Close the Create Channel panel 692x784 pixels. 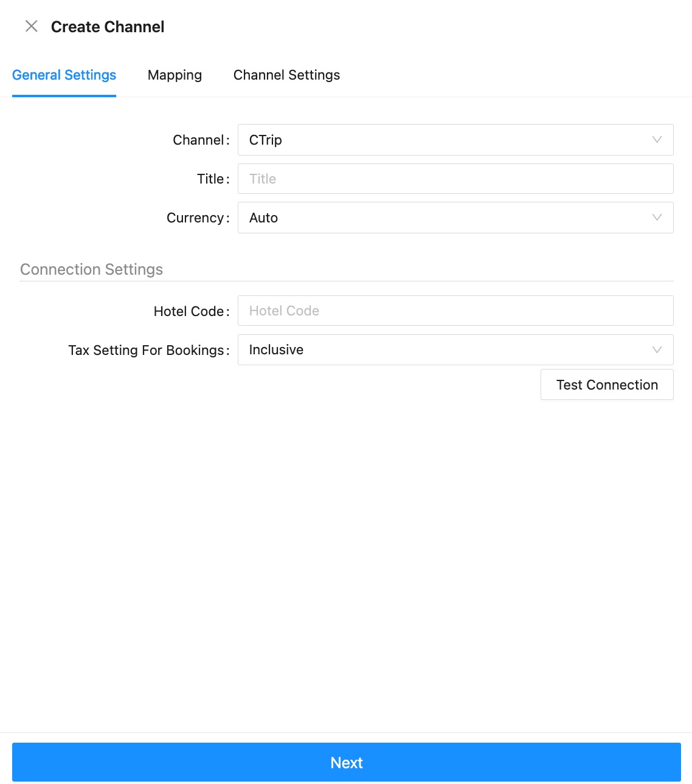[32, 26]
